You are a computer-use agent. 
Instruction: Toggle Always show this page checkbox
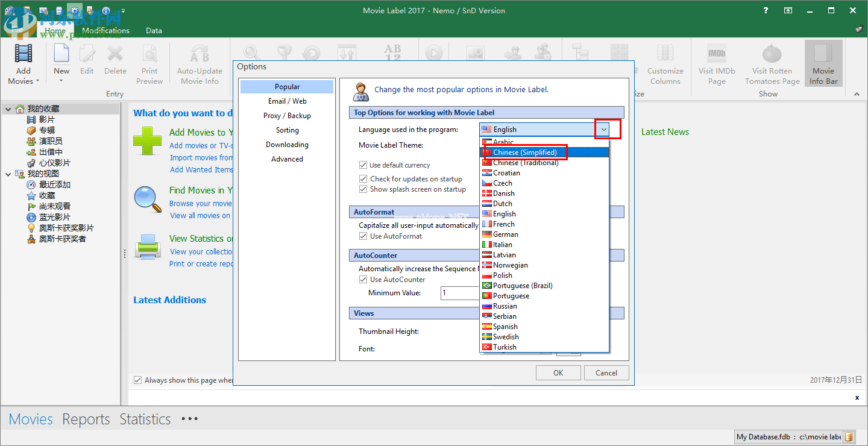point(138,380)
